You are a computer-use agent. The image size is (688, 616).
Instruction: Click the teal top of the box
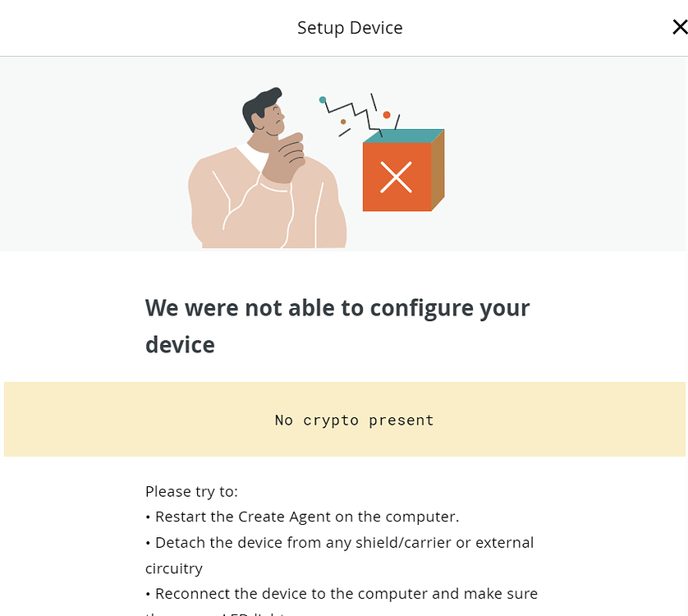click(402, 136)
